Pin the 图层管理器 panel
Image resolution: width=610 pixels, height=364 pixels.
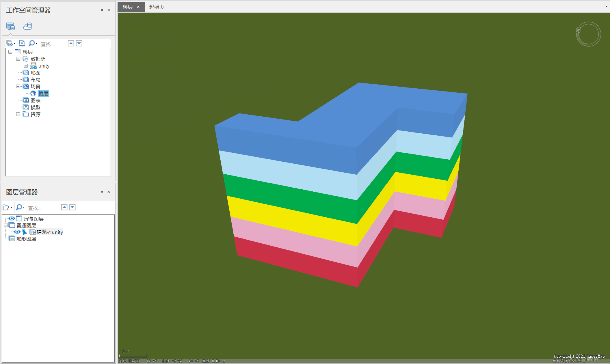[x=102, y=192]
